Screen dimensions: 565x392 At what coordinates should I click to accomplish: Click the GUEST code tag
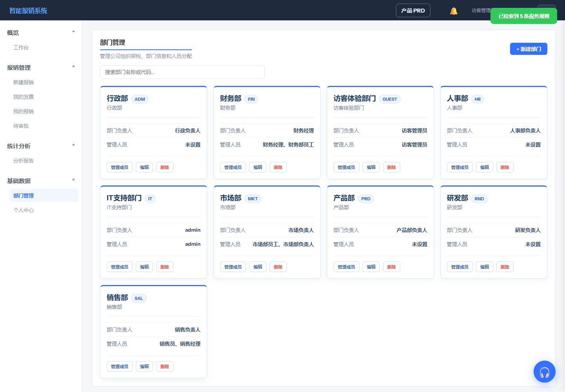[x=390, y=99]
